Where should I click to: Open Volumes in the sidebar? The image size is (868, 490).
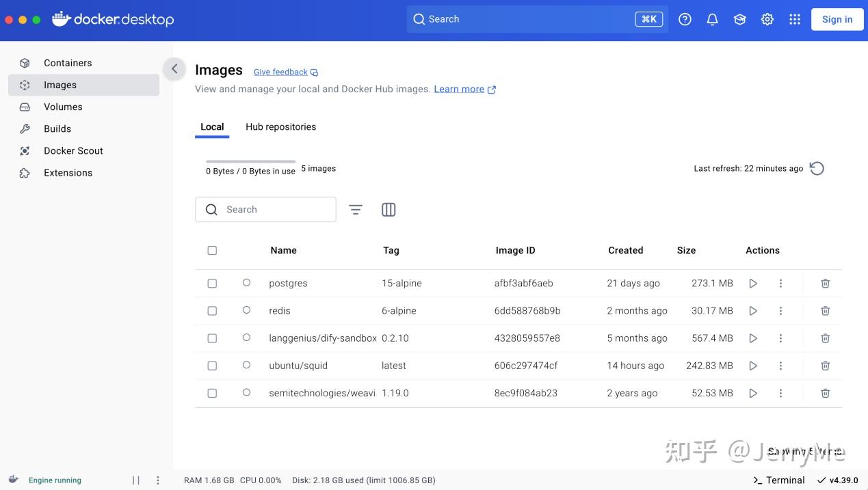pyautogui.click(x=63, y=107)
